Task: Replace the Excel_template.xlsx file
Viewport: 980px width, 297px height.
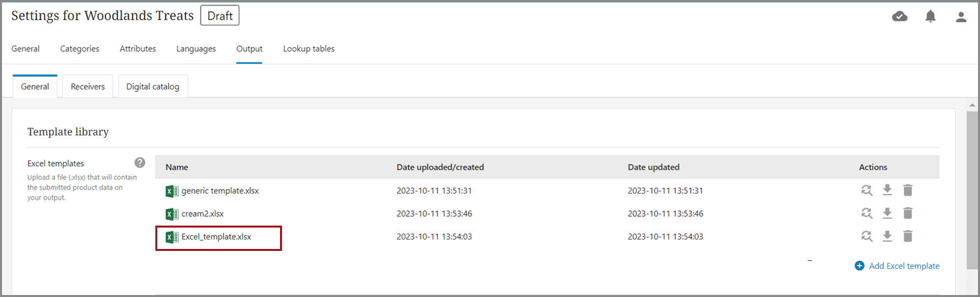Action: pyautogui.click(x=867, y=236)
